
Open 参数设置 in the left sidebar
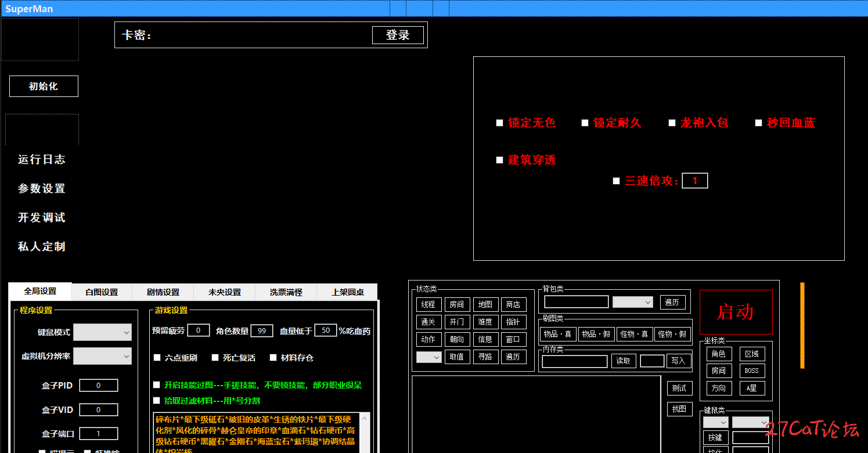[x=41, y=189]
